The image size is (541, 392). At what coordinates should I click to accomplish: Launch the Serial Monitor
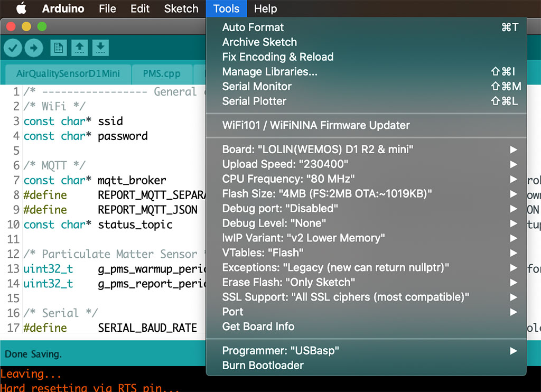tap(366, 86)
